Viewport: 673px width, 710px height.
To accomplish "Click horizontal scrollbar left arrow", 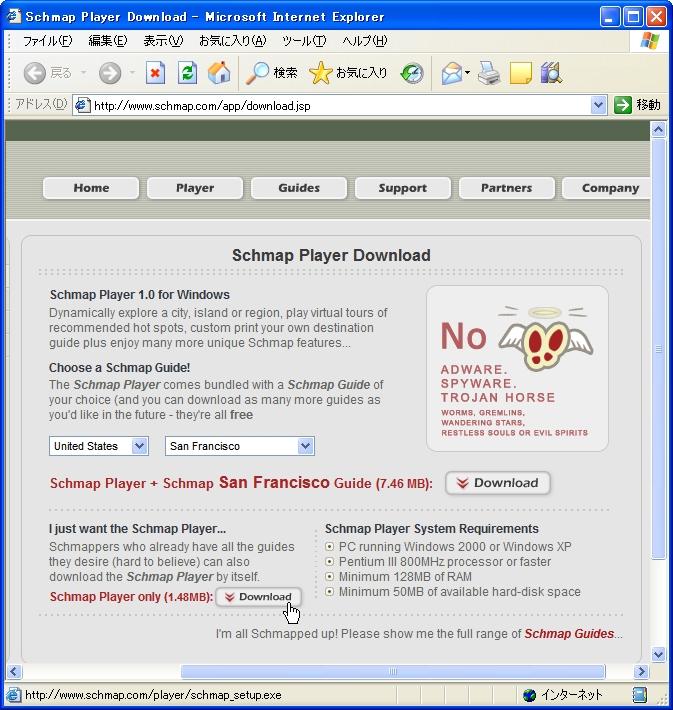I will (x=14, y=671).
